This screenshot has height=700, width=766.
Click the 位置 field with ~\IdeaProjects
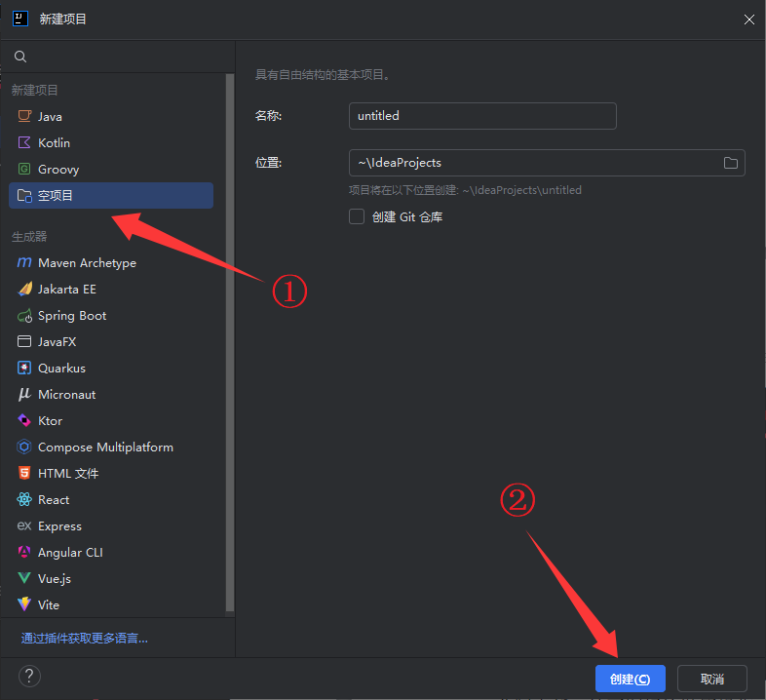coord(547,163)
